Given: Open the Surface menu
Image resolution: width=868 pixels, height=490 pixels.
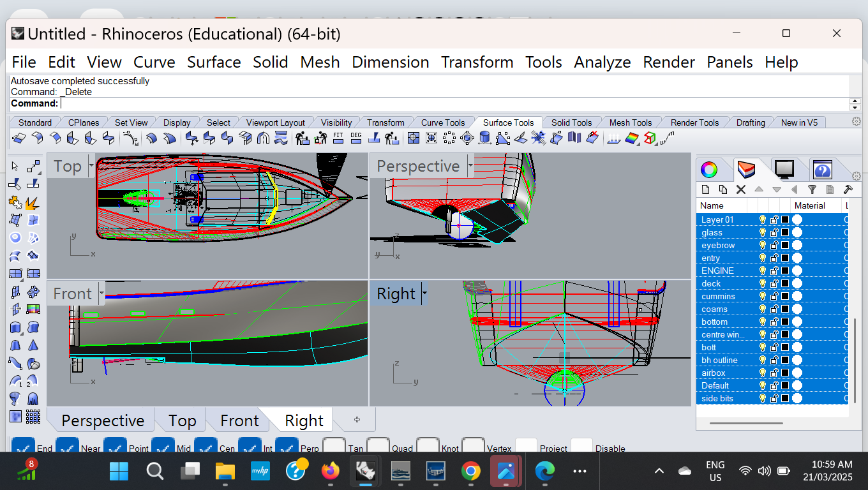Looking at the screenshot, I should pyautogui.click(x=214, y=62).
